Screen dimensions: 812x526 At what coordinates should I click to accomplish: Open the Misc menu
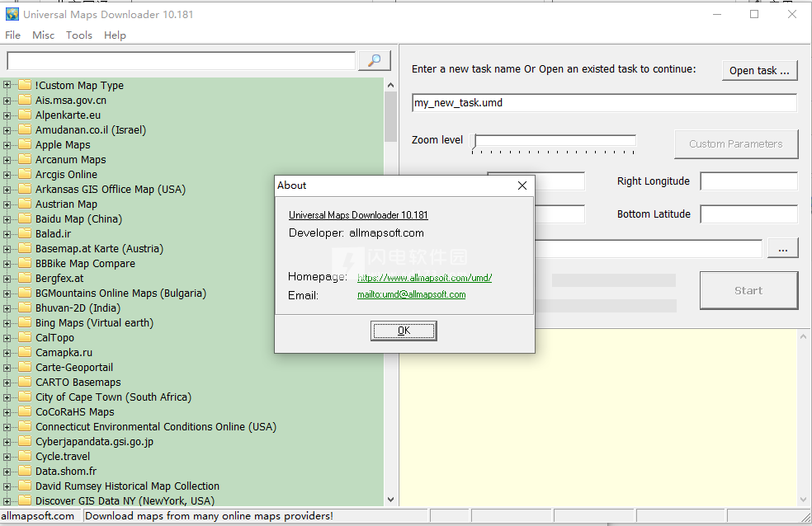pos(43,35)
